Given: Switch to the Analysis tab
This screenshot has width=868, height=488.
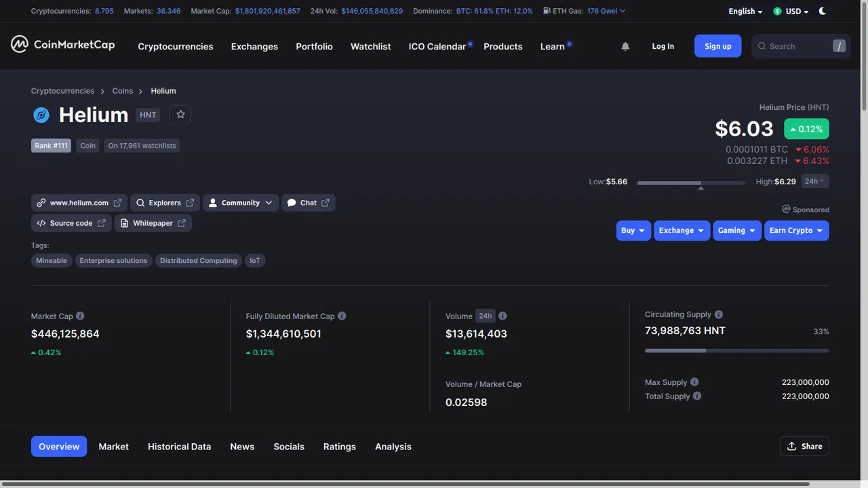Looking at the screenshot, I should pyautogui.click(x=393, y=446).
